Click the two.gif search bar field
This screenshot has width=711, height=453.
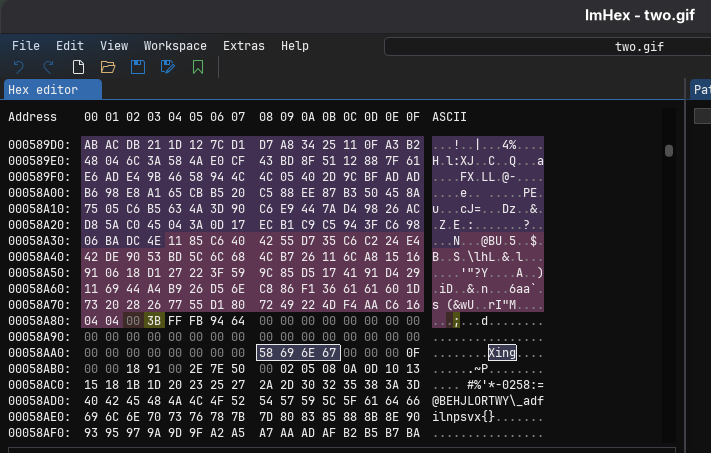click(545, 46)
